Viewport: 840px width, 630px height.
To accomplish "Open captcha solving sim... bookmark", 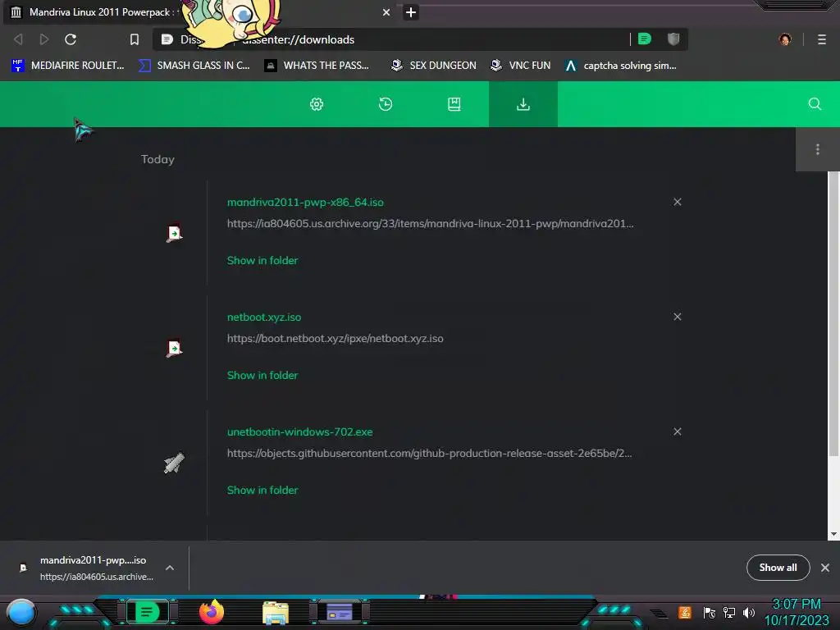I will (x=621, y=66).
